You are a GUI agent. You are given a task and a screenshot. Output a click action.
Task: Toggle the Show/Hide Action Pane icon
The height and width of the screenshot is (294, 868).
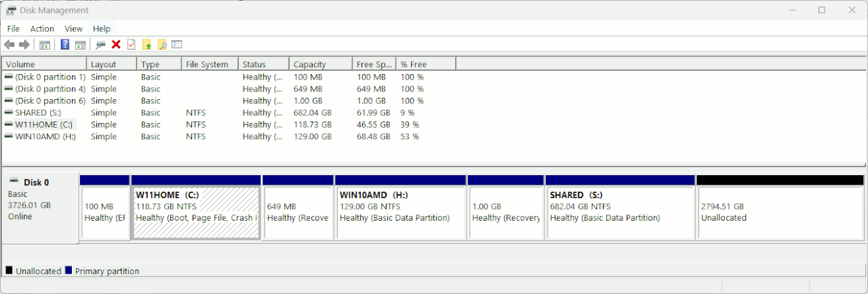pyautogui.click(x=80, y=45)
